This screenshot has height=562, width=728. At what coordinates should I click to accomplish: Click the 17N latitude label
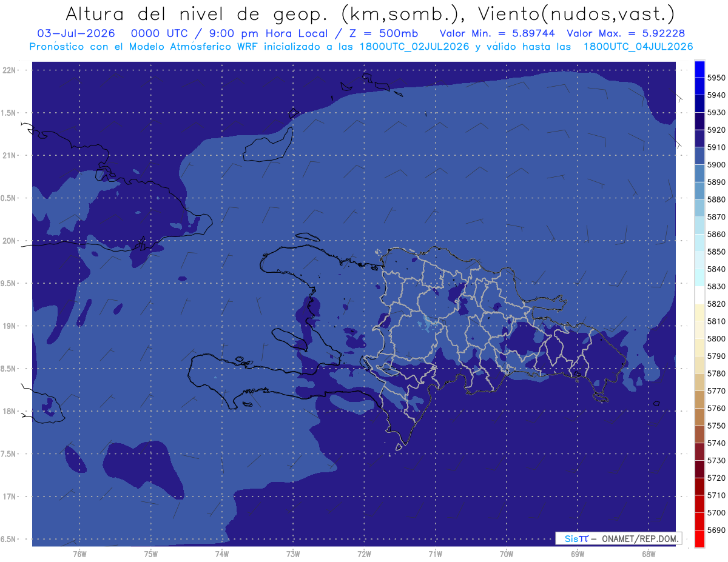10,497
